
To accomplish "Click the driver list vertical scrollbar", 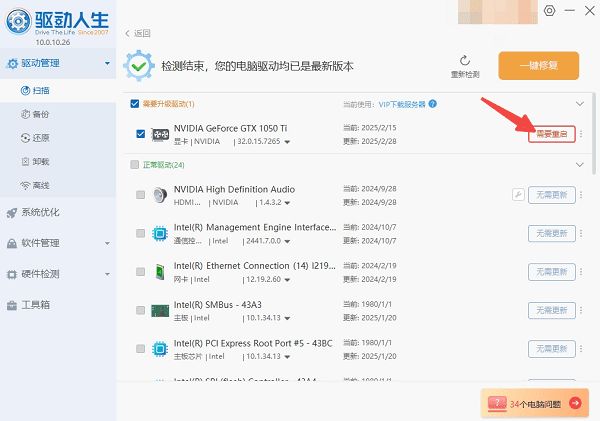I will (593, 133).
